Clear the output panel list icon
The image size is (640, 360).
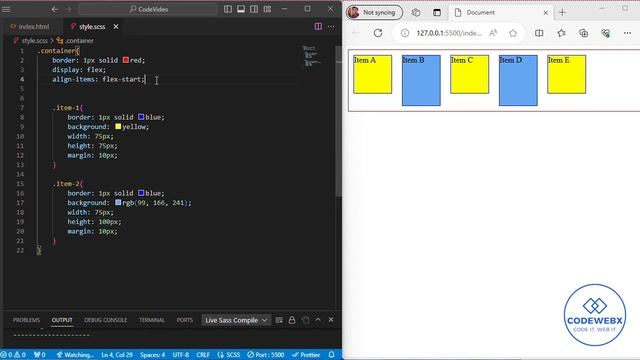[279, 320]
